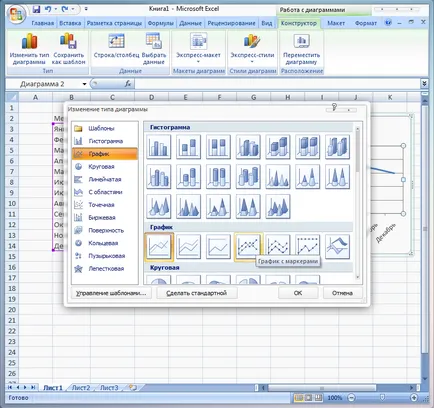Choose the basic line chart thumbnail
The image size is (434, 408).
(159, 247)
